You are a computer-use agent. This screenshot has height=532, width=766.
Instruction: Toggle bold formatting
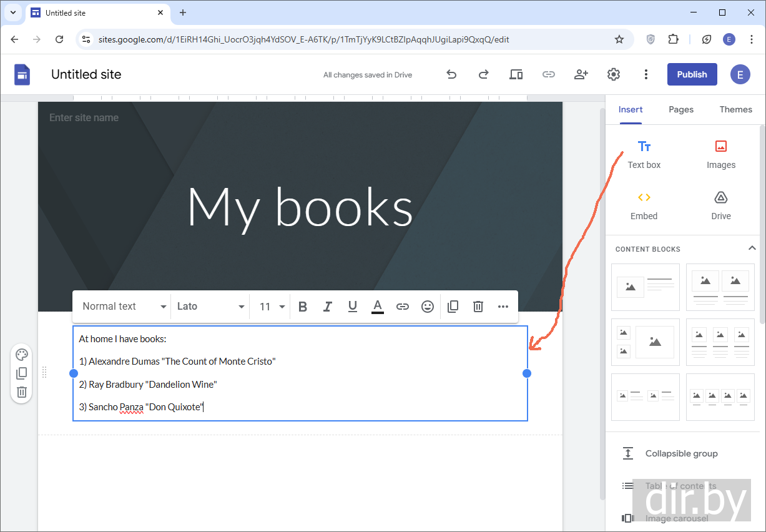click(x=303, y=307)
